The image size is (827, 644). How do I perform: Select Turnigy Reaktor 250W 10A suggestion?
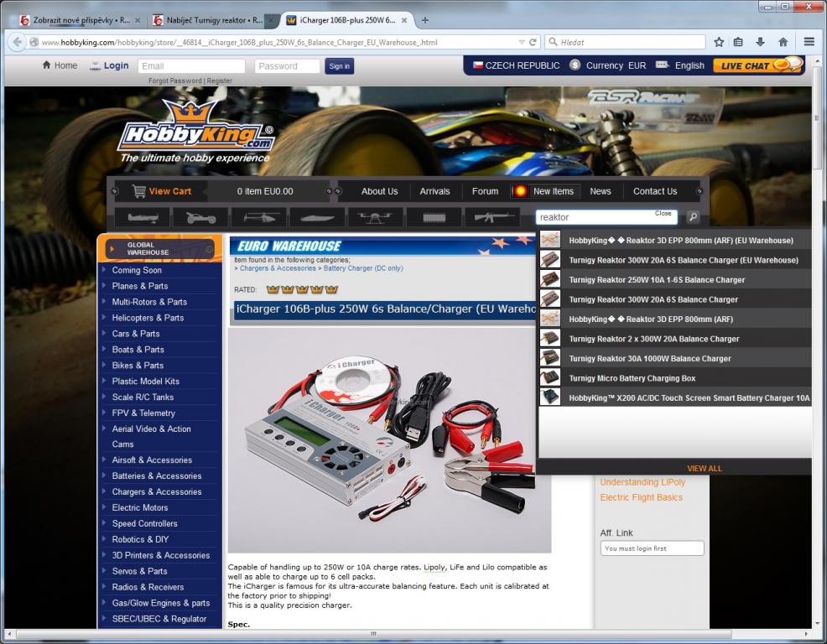(x=656, y=280)
